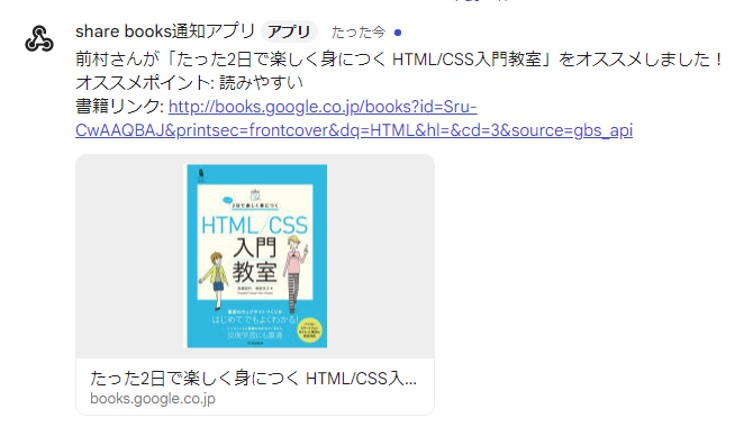Screen dimensions: 753x436
Task: Click the blue unread dot indicator
Action: pos(398,33)
